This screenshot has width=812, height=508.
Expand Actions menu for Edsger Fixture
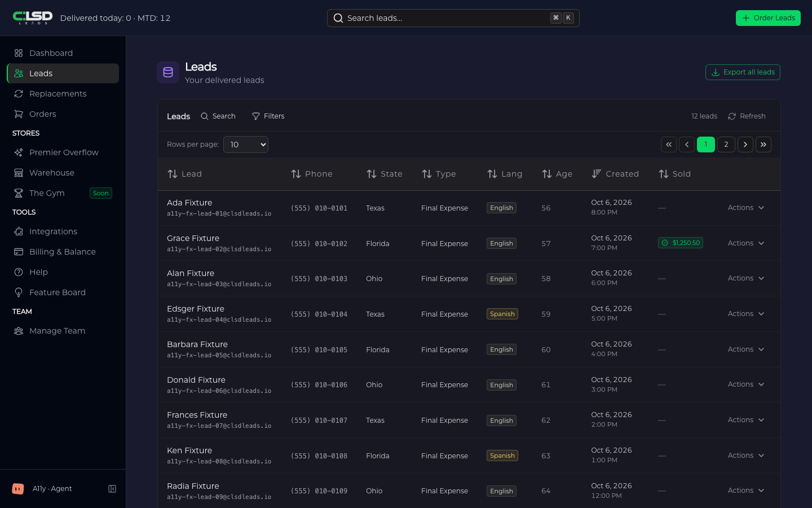[x=746, y=314]
